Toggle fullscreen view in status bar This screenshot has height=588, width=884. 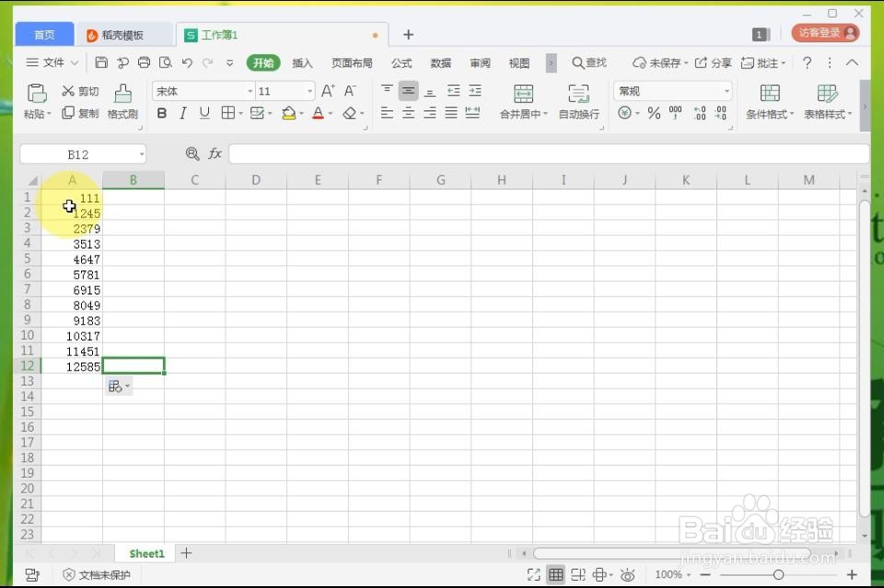[533, 574]
